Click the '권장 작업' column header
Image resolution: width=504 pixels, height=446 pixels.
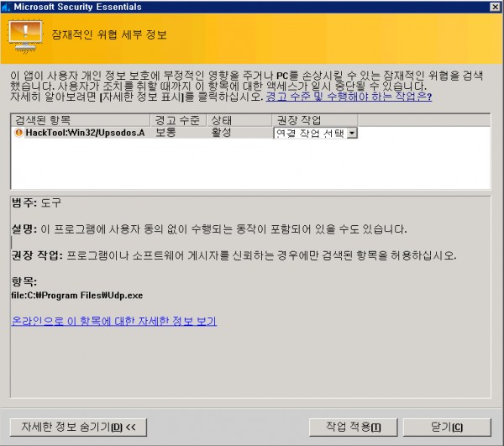click(x=315, y=120)
